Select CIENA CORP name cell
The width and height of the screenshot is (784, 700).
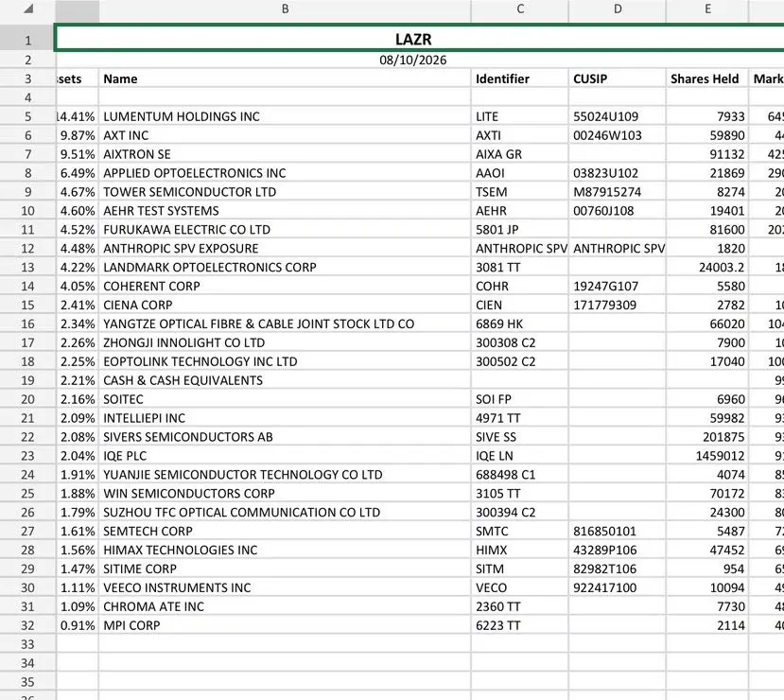285,305
